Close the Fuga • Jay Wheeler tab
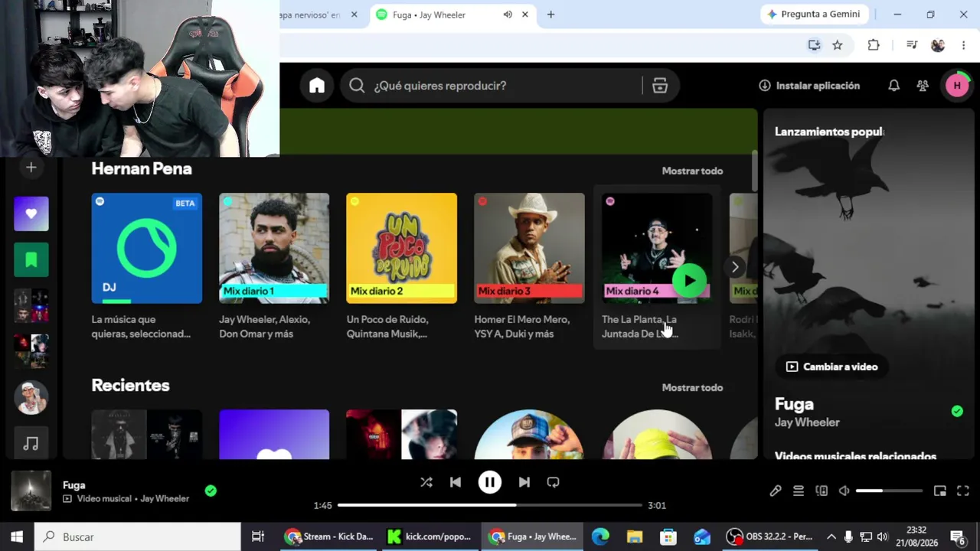 pos(525,15)
